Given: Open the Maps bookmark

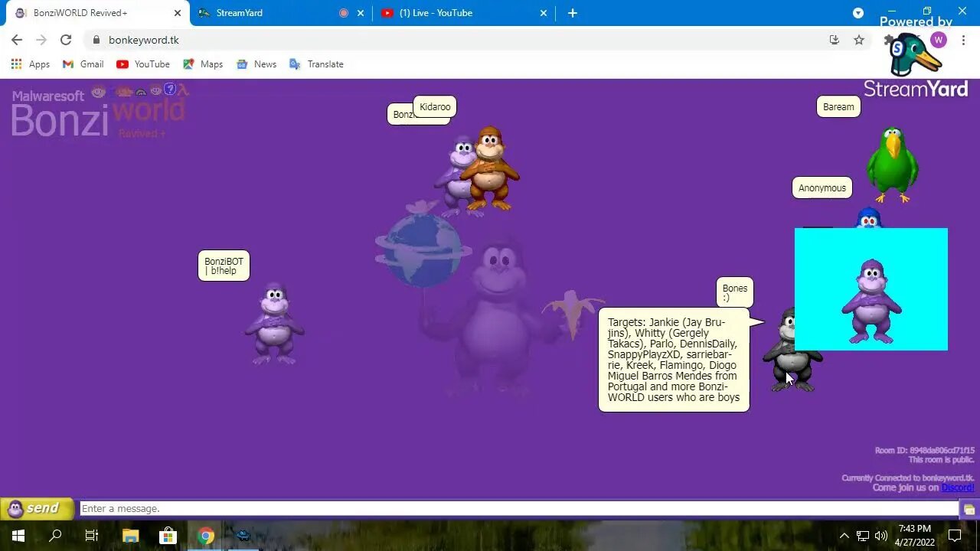Looking at the screenshot, I should 203,64.
